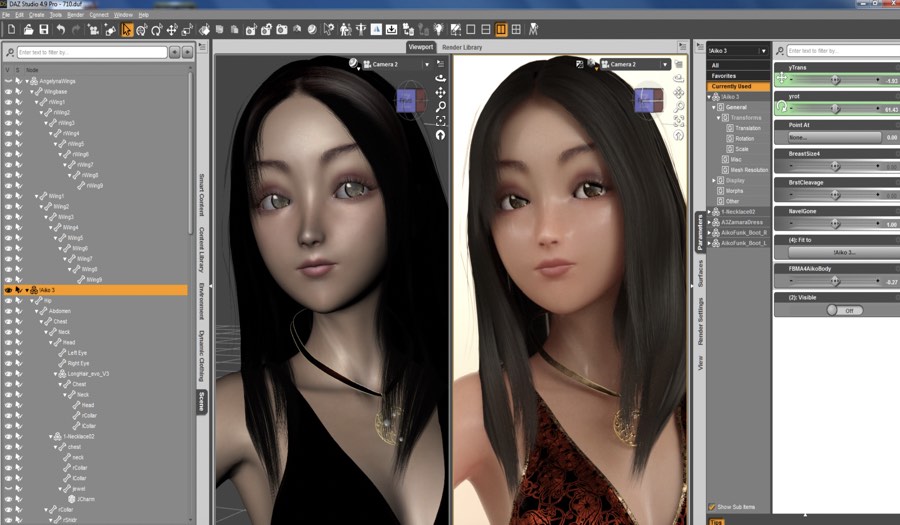Image resolution: width=900 pixels, height=525 pixels.
Task: Select the side-by-side viewport layout icon
Action: (x=500, y=30)
